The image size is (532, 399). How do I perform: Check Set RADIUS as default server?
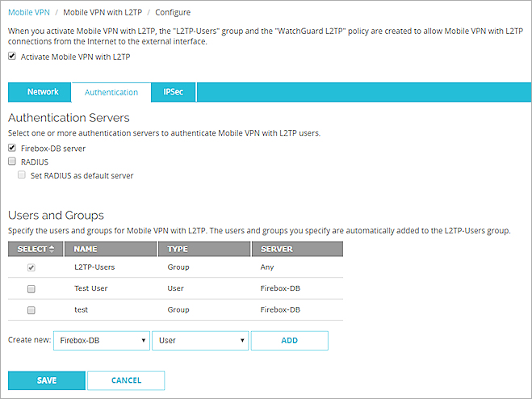(23, 175)
